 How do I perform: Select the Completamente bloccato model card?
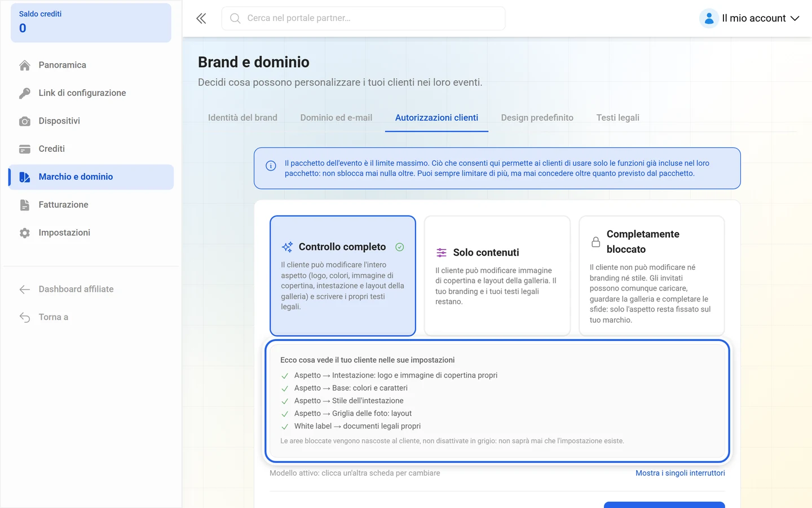point(652,275)
